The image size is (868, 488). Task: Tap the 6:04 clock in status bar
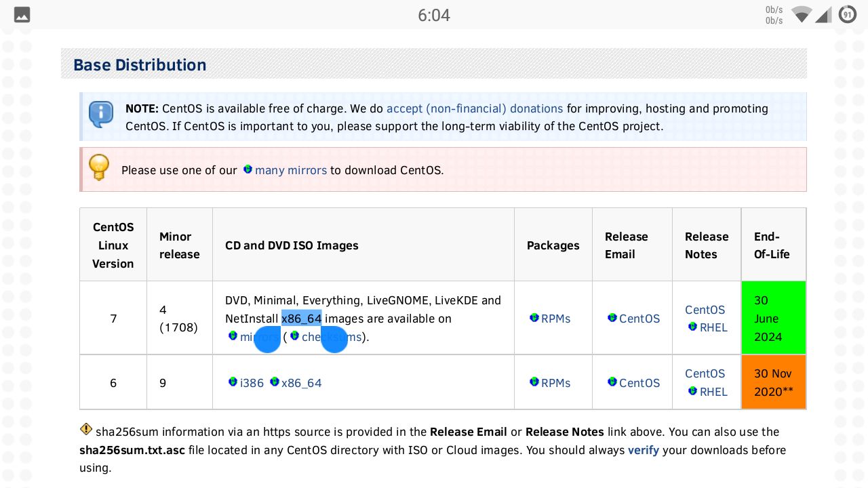click(434, 15)
